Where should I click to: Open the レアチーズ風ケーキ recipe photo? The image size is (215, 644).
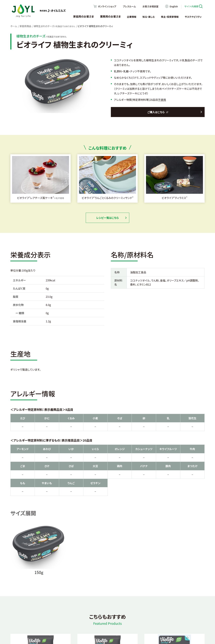(41, 175)
